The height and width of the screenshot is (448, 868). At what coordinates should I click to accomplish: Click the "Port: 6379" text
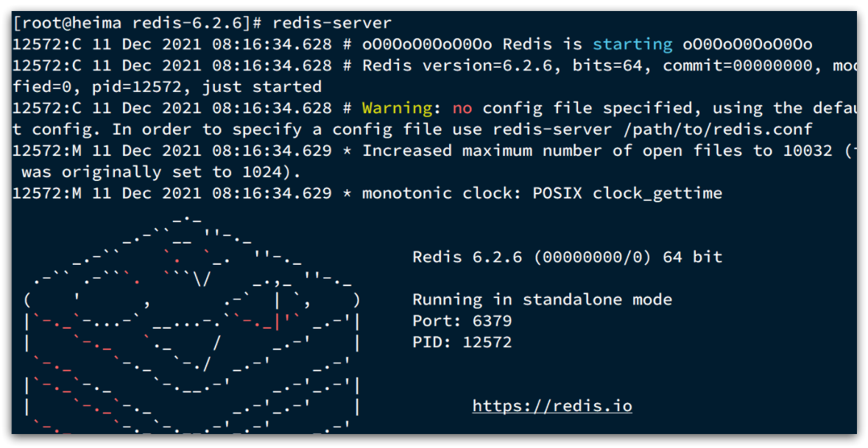click(462, 321)
